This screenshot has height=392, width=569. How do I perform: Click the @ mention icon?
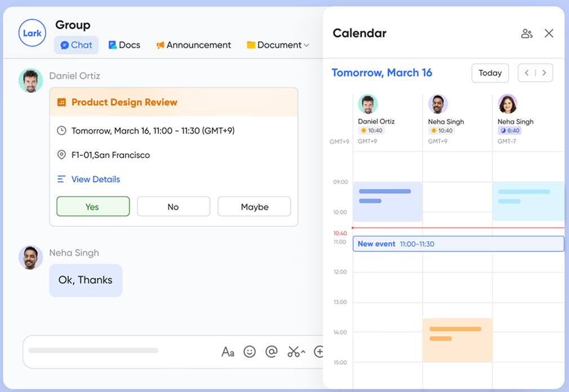(x=272, y=352)
